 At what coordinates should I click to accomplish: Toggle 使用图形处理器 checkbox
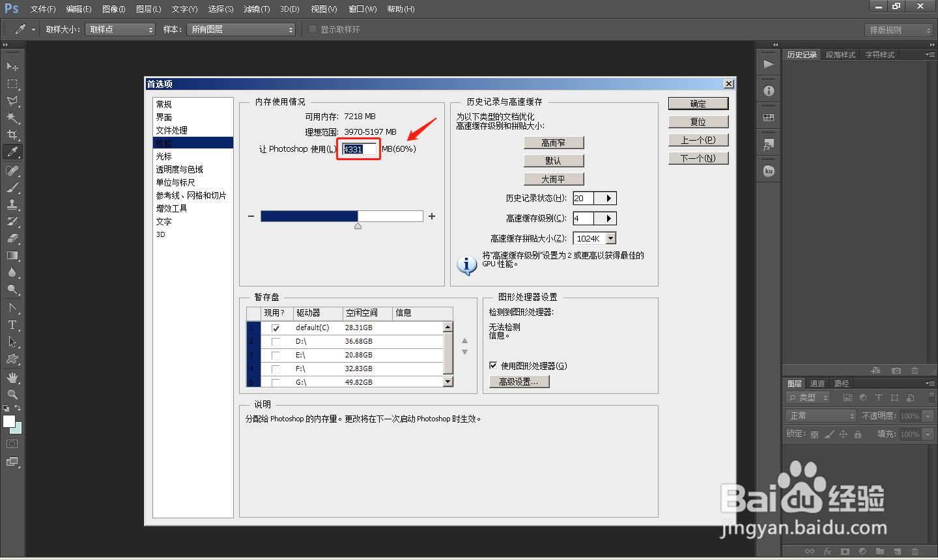493,365
